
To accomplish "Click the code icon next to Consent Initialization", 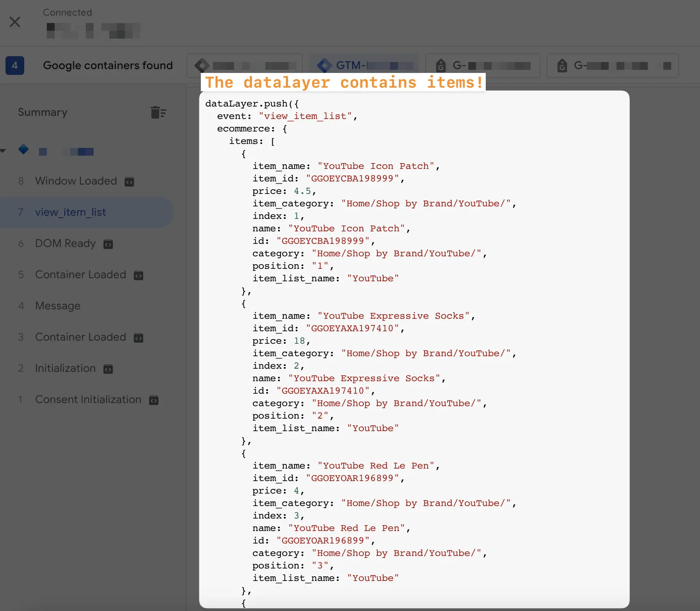I will click(x=154, y=400).
